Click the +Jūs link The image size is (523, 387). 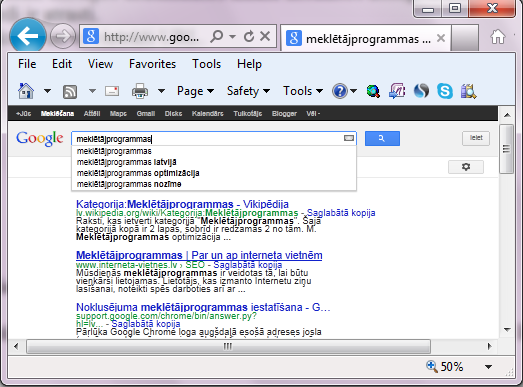pos(23,113)
